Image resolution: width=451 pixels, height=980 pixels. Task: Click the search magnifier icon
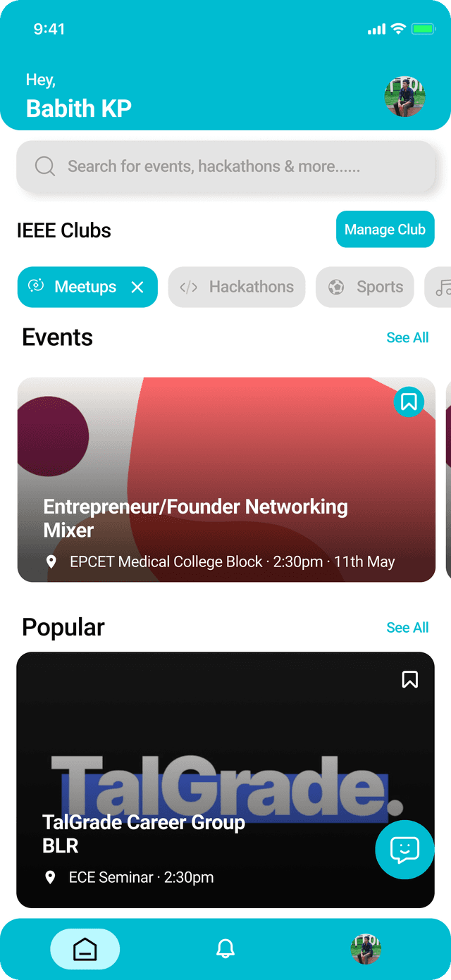click(x=45, y=166)
